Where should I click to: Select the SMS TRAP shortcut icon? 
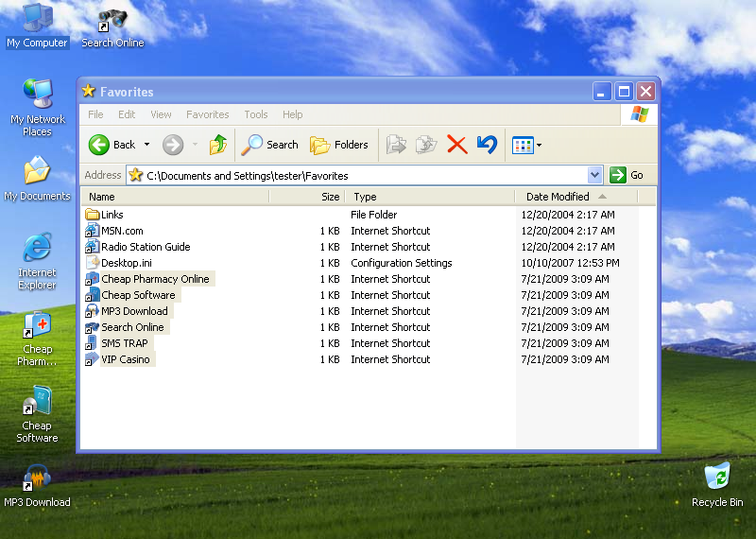click(91, 342)
